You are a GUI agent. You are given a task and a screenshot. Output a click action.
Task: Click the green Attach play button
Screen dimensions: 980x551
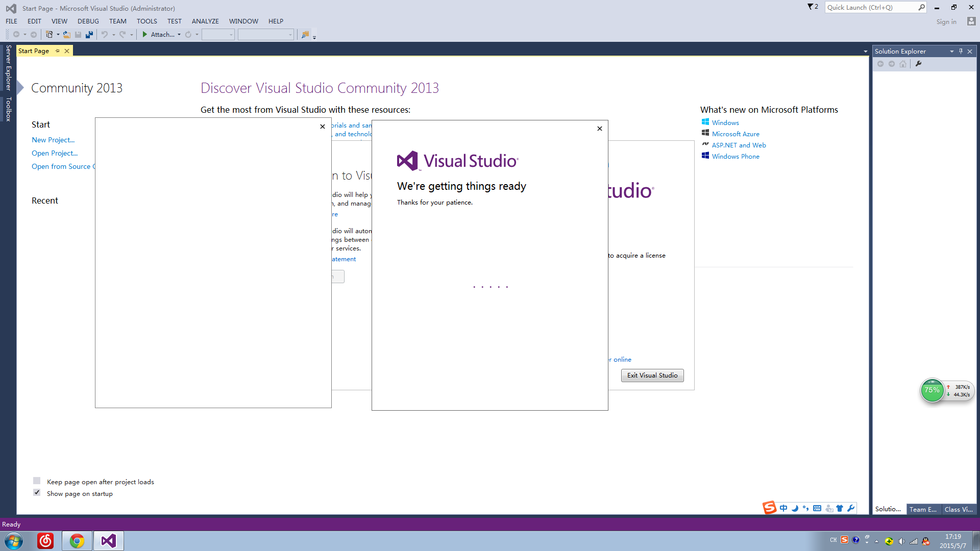(145, 35)
